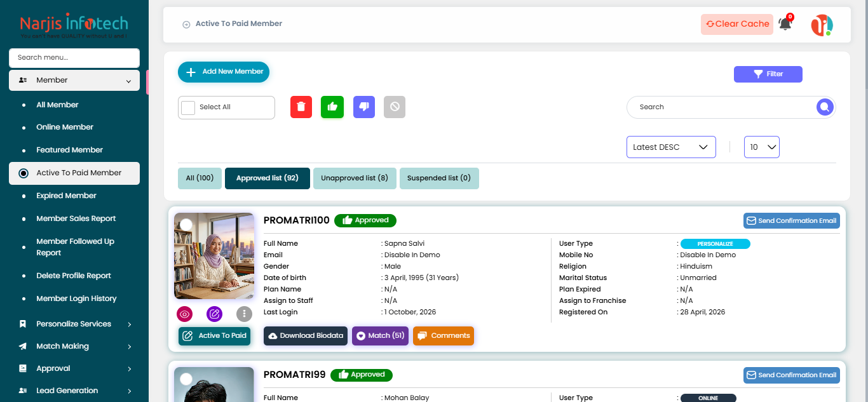The image size is (868, 402).
Task: Open the Latest DESC sort dropdown
Action: tap(671, 147)
